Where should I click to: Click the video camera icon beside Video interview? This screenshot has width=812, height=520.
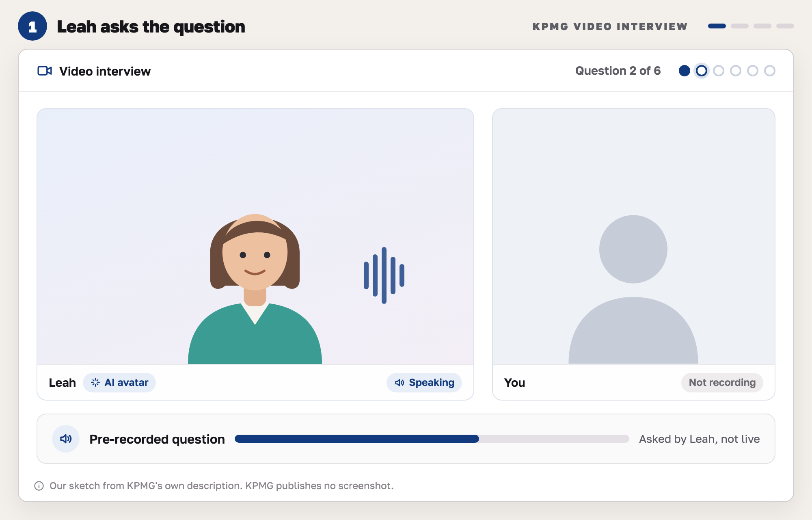pos(45,71)
